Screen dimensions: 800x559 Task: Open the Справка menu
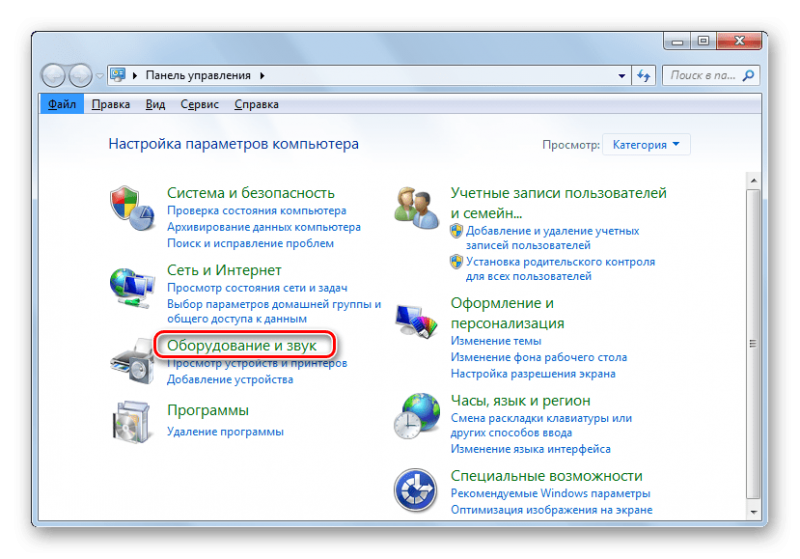pyautogui.click(x=256, y=104)
